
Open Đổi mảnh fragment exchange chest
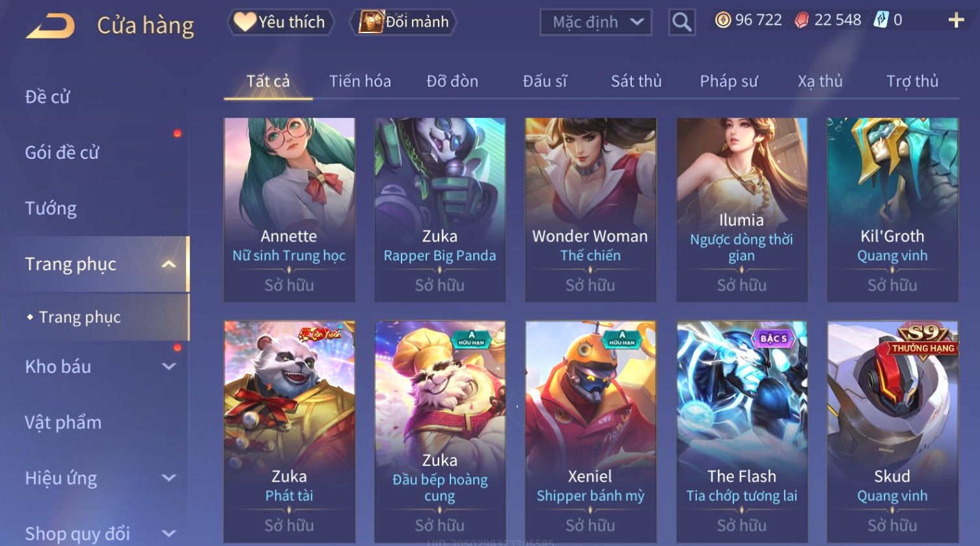pos(403,22)
